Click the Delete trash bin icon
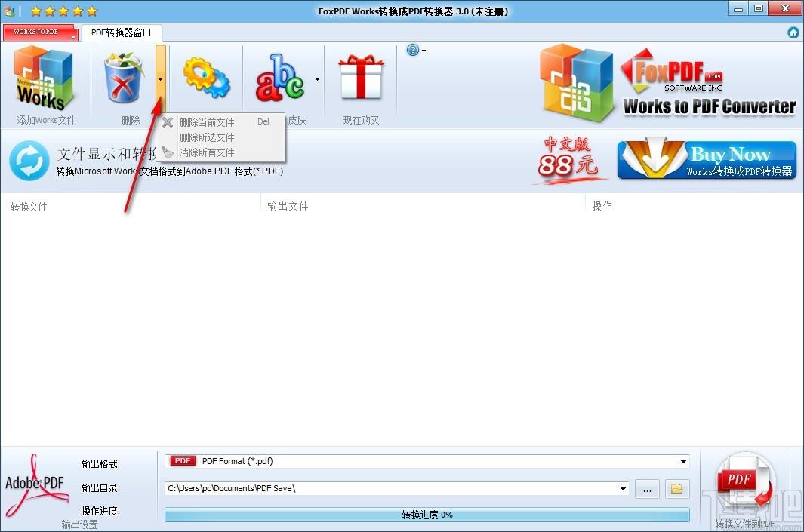Image resolution: width=804 pixels, height=532 pixels. coord(124,78)
